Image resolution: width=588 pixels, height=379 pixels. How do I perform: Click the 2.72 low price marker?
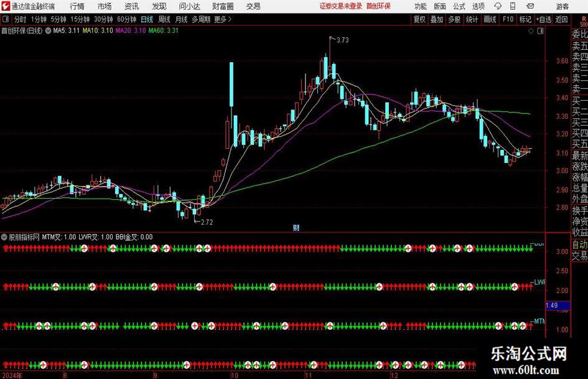click(207, 222)
